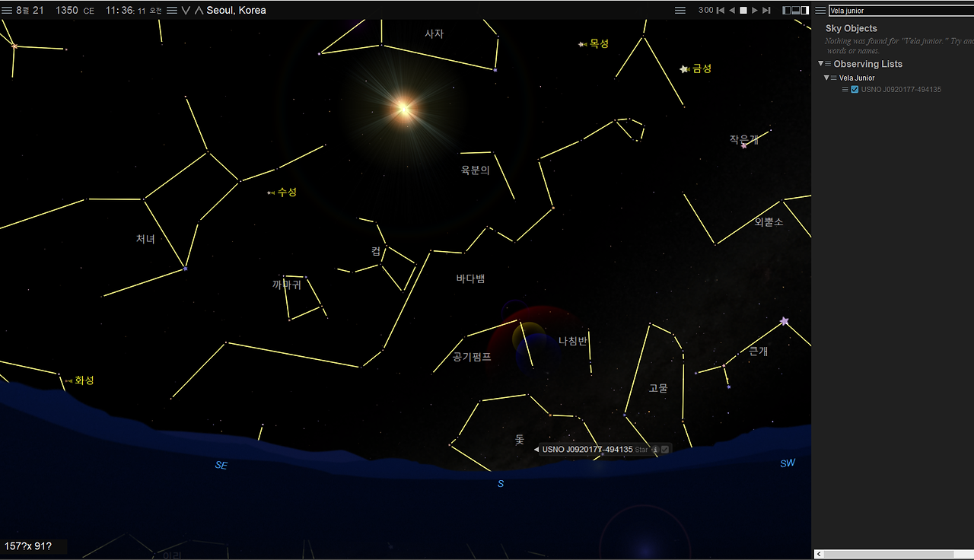Click the 고물 (Puppis) constellation label
Image resolution: width=974 pixels, height=560 pixels.
coord(658,388)
